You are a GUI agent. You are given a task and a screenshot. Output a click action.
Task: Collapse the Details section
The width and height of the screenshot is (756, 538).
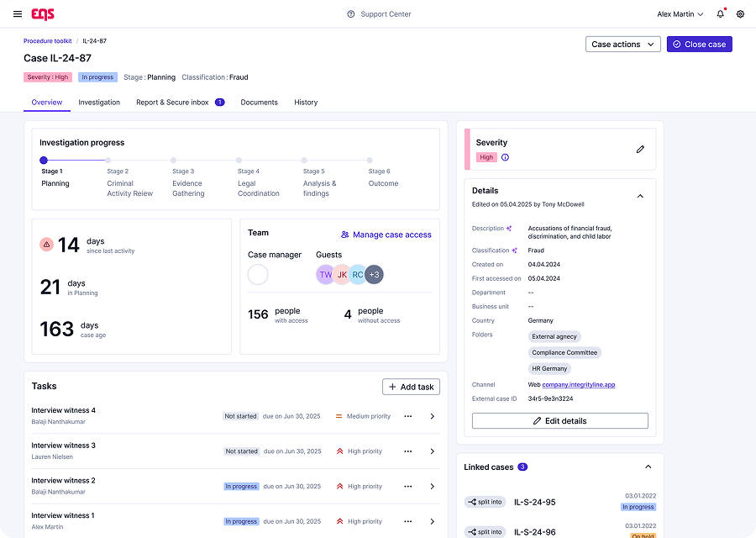coord(640,197)
